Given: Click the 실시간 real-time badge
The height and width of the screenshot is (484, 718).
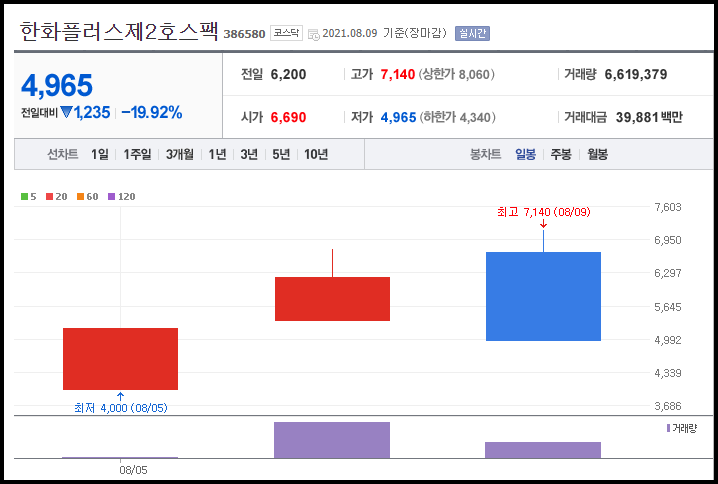Looking at the screenshot, I should 473,33.
